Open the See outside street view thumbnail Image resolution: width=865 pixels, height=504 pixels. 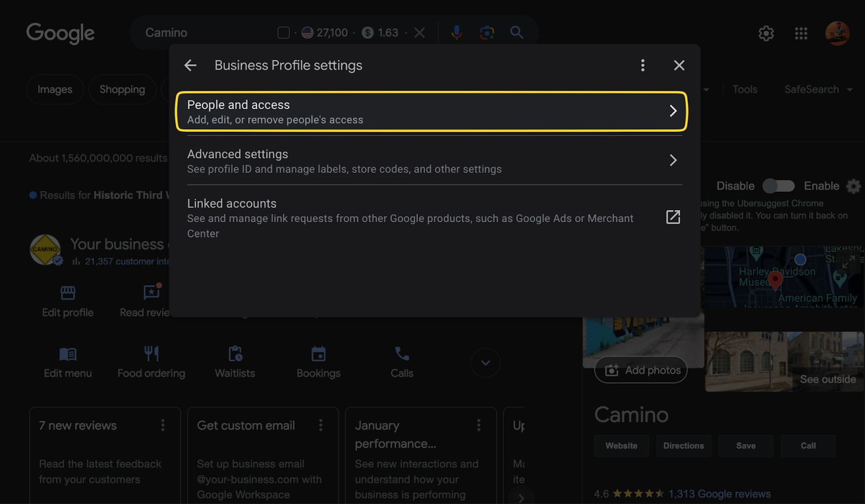click(x=784, y=361)
